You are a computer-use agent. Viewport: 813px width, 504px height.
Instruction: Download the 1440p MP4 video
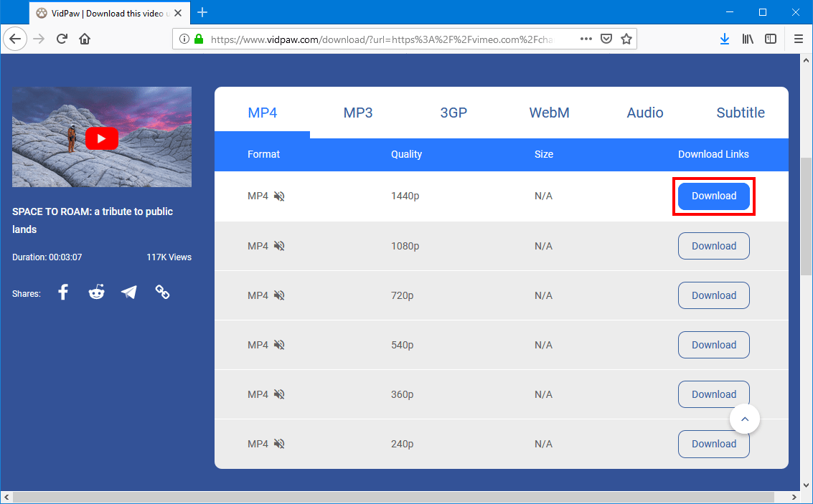pyautogui.click(x=714, y=196)
